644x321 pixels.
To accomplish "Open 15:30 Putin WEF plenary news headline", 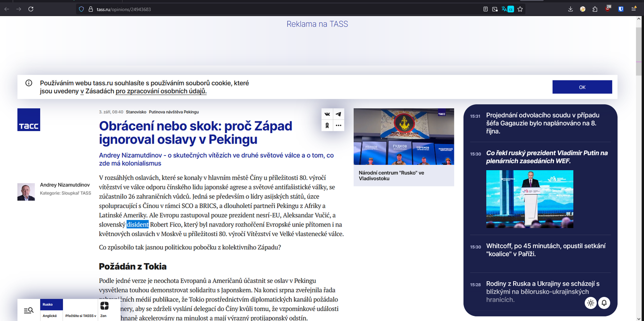I will pyautogui.click(x=547, y=157).
